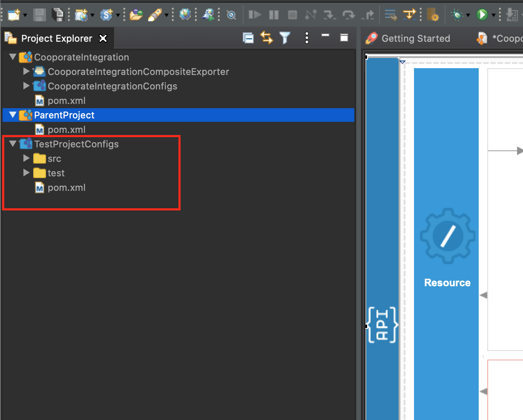
Task: Click the Step Into icon
Action: [x=330, y=15]
